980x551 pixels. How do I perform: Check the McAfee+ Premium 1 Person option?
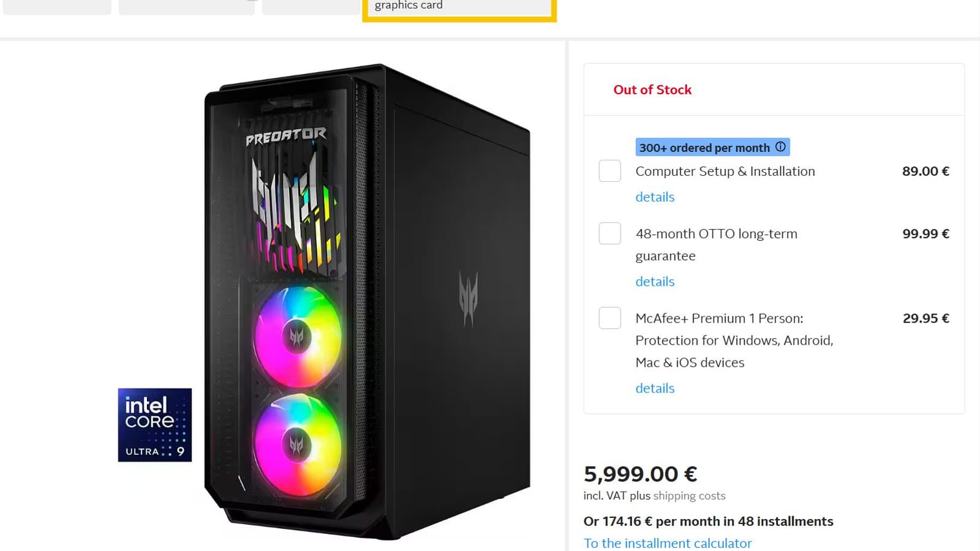pos(610,318)
